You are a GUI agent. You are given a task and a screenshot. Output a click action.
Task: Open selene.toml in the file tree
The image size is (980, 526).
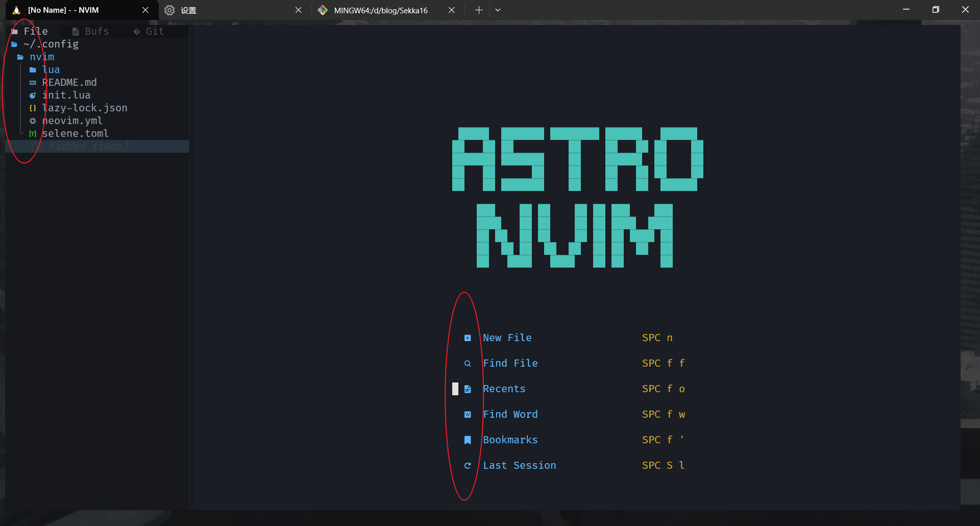tap(76, 134)
